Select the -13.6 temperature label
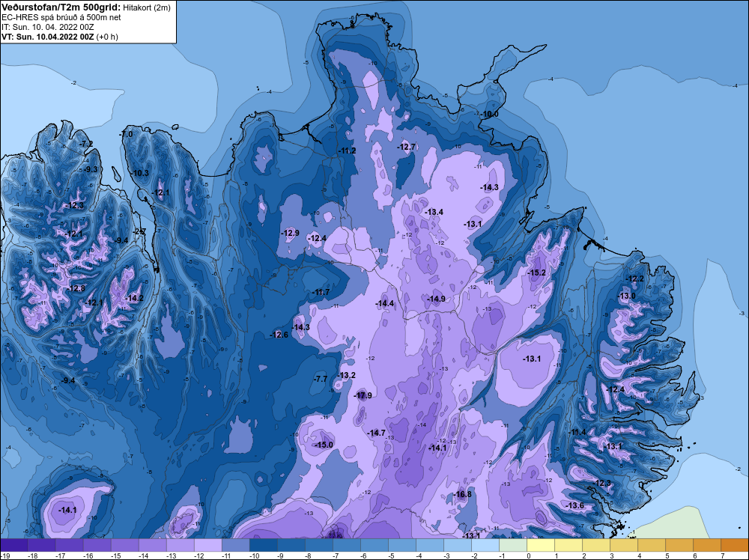 [575, 505]
